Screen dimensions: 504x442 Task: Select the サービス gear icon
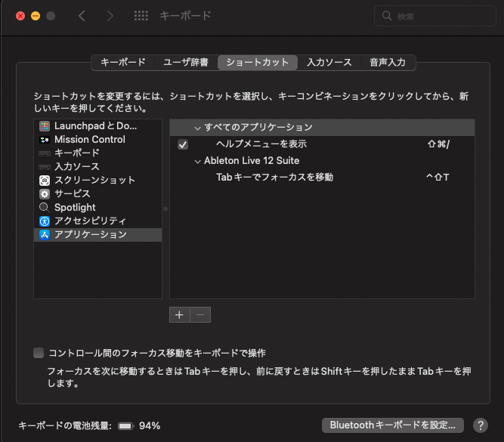[45, 194]
